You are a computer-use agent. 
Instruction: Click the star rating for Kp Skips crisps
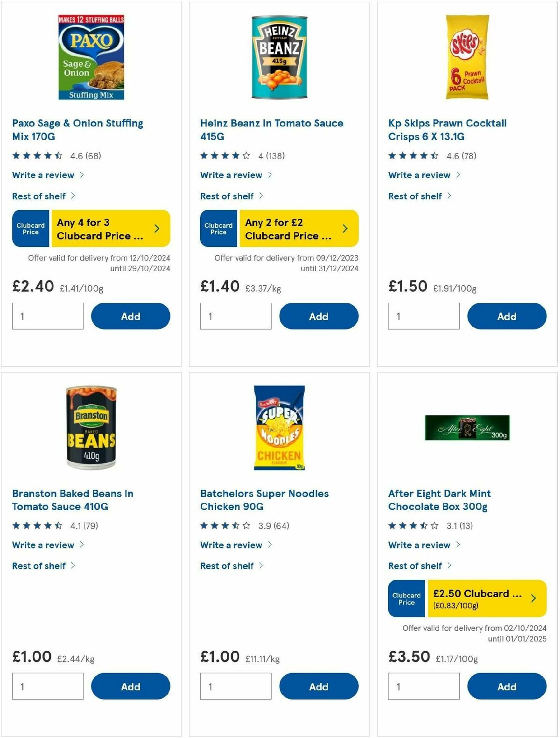413,155
